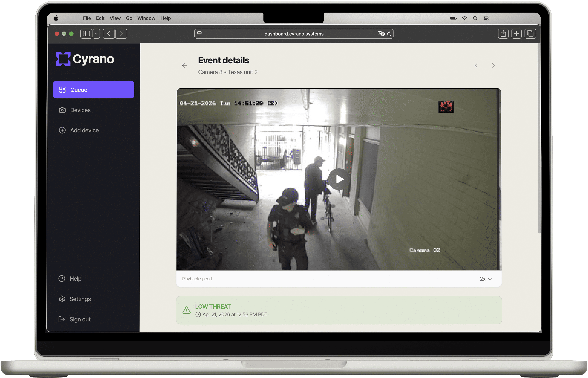Toggle the Safari sidebar button

[86, 34]
